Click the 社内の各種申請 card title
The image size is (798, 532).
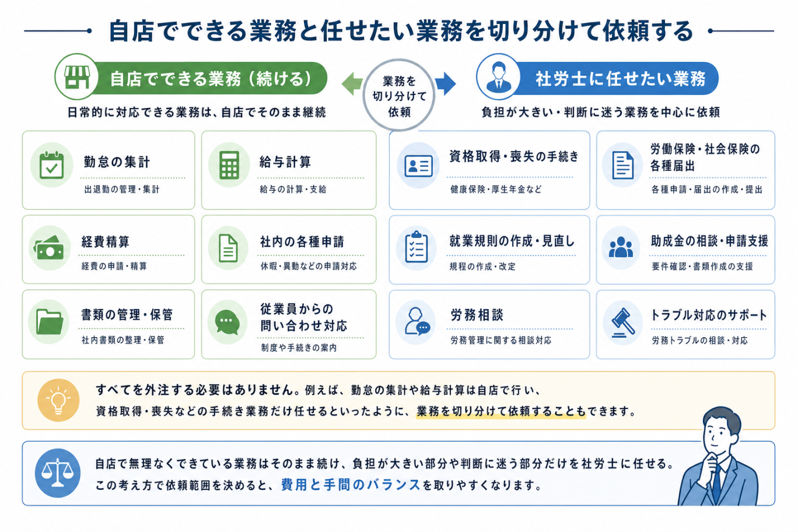[x=302, y=242]
